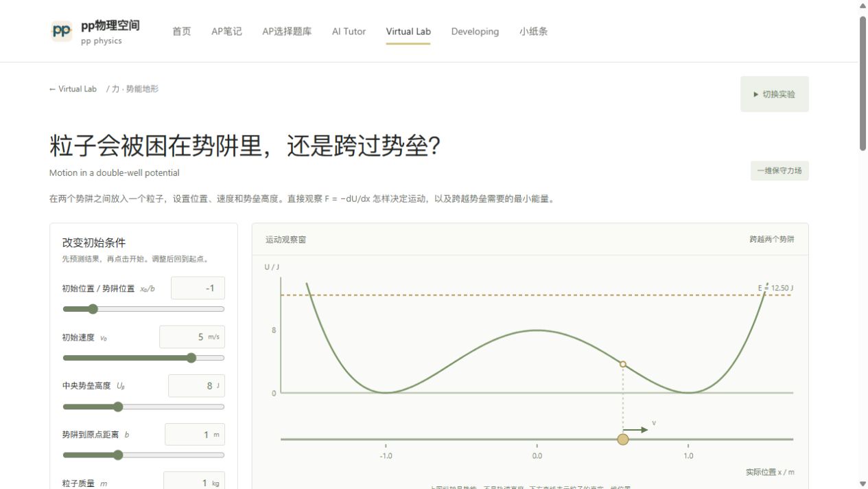Go to AI Tutor page
This screenshot has width=868, height=489.
[x=349, y=32]
